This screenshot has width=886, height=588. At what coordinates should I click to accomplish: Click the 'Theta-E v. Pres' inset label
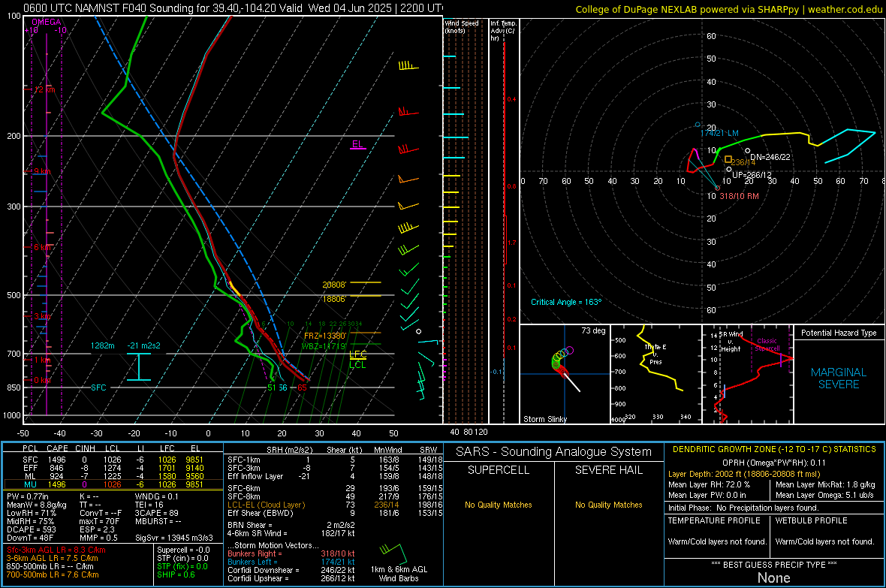655,354
